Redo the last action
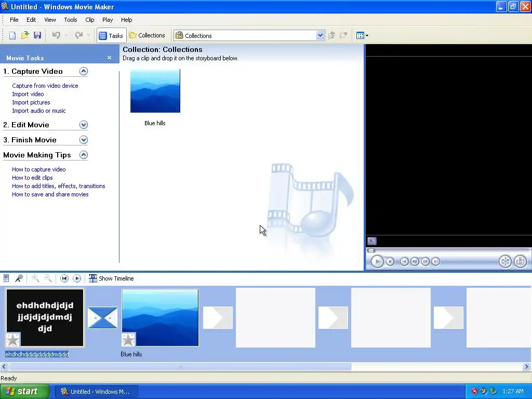The image size is (532, 399). coord(79,35)
